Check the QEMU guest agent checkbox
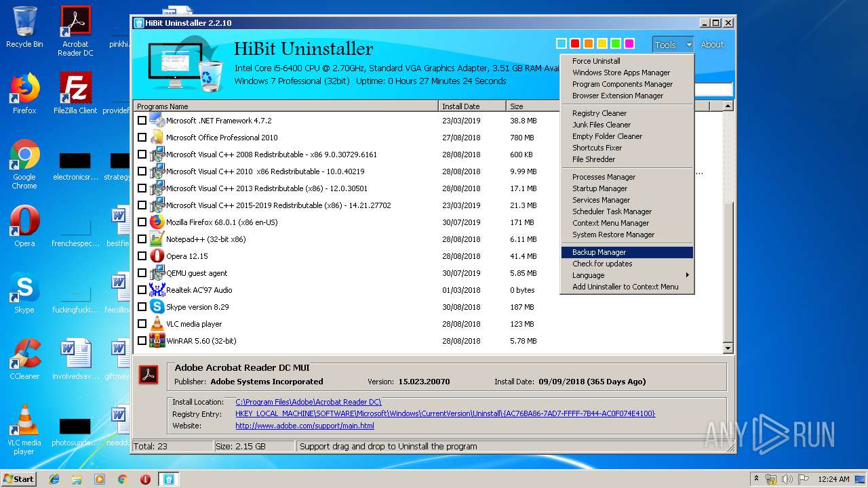 pos(142,272)
